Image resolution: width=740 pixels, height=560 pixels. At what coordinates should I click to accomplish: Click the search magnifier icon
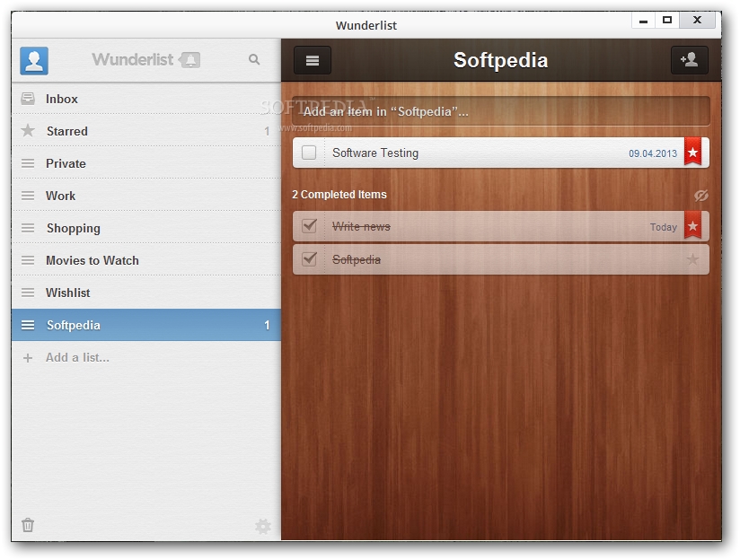click(254, 59)
